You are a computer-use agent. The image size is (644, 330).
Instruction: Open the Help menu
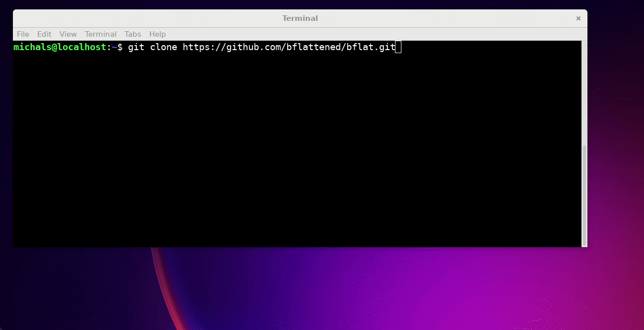click(157, 34)
